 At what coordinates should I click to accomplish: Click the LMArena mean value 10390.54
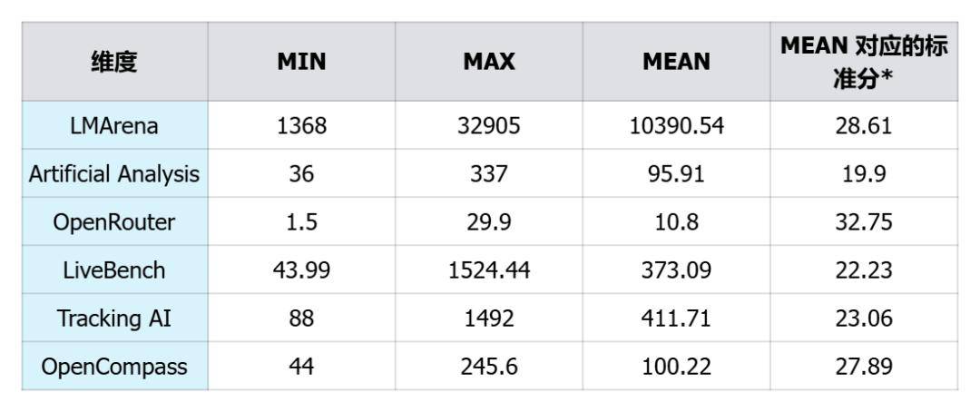tap(677, 125)
